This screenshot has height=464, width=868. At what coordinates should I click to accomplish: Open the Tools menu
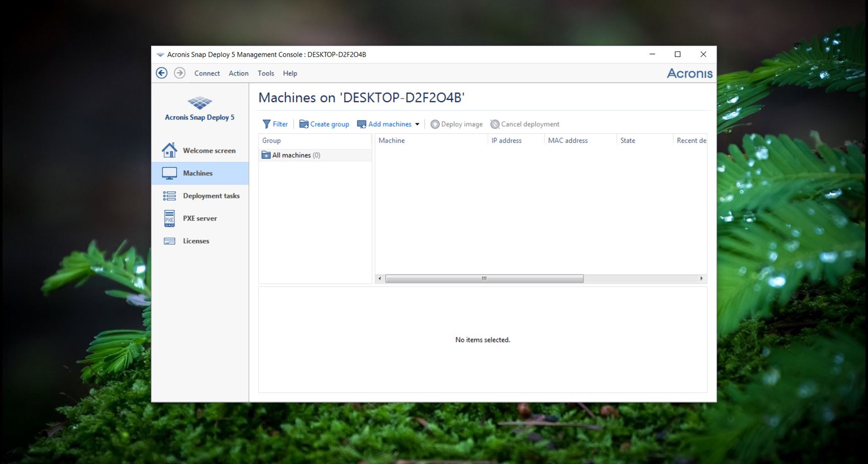pyautogui.click(x=266, y=73)
